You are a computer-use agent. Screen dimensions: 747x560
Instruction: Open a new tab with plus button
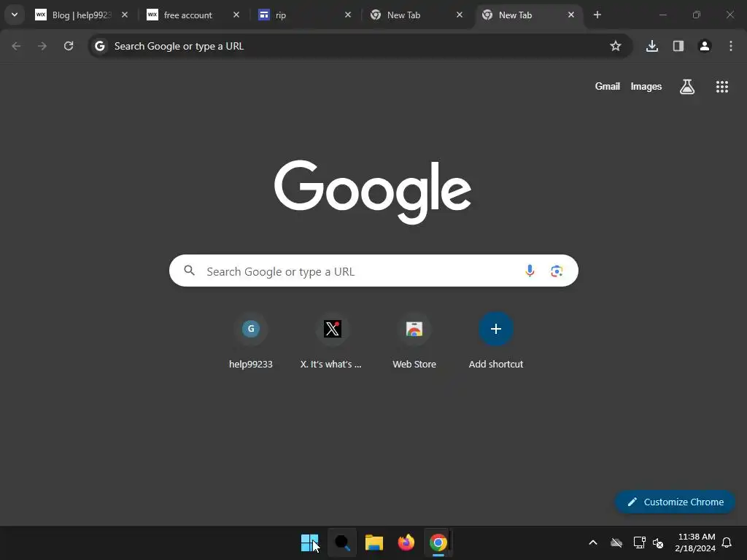597,15
